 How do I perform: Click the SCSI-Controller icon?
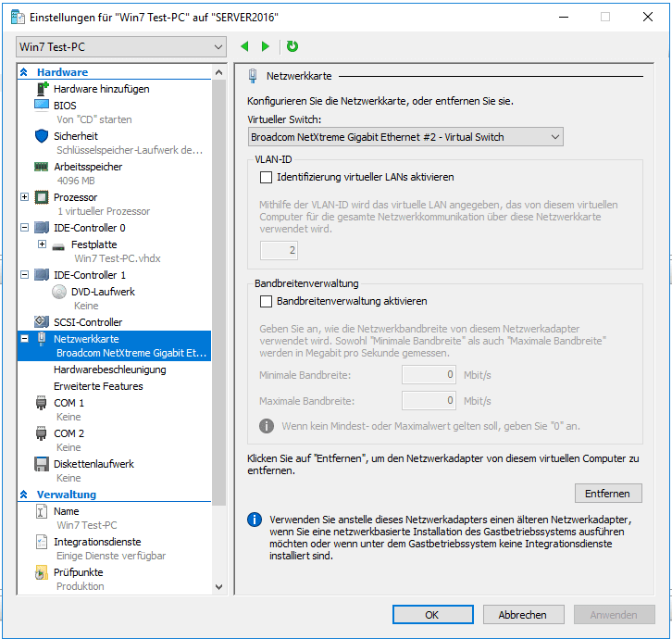[42, 321]
